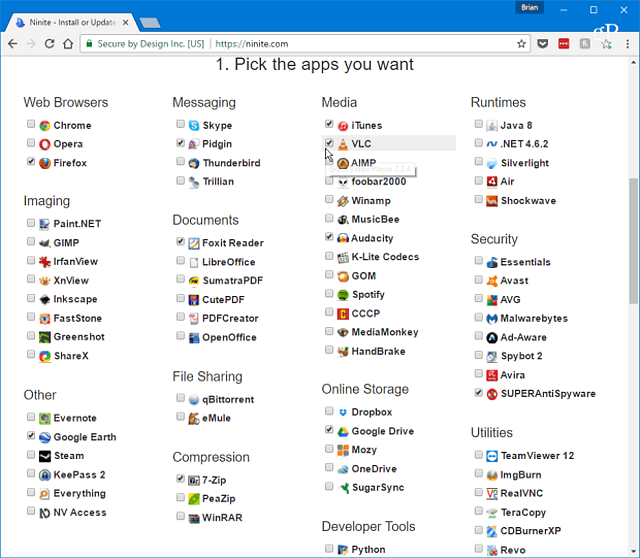This screenshot has width=640, height=558.
Task: Go back using browser back arrow
Action: coord(13,44)
